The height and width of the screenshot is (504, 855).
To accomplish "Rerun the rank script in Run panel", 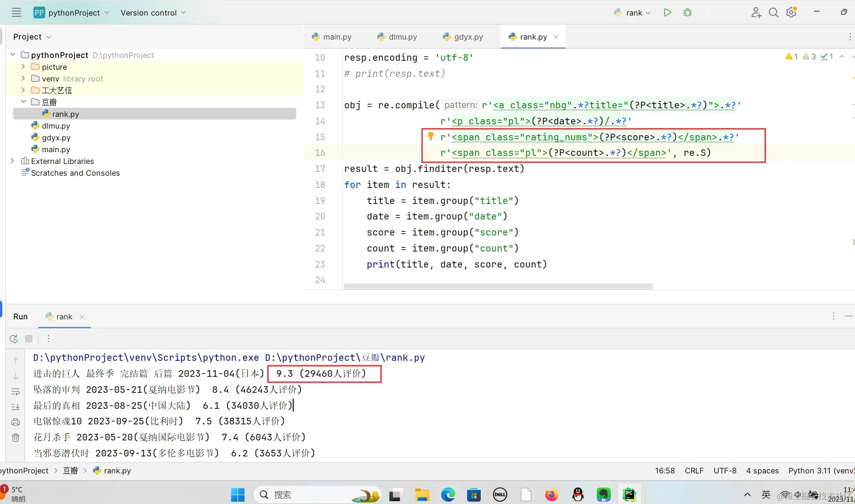I will click(14, 339).
